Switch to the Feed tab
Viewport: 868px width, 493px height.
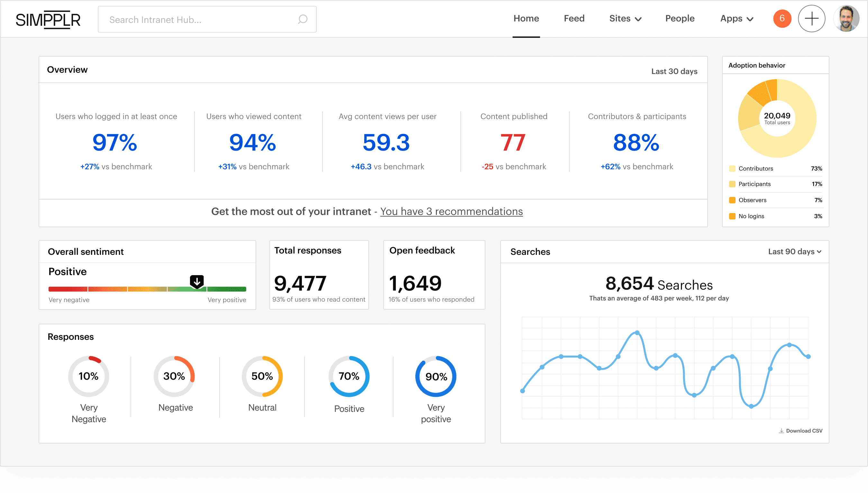574,19
